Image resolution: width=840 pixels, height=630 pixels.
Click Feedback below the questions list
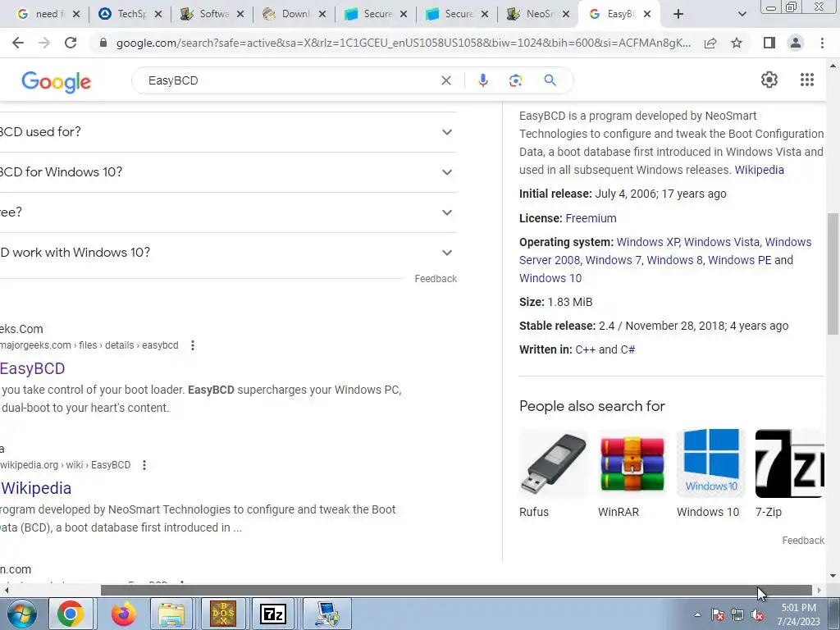436,279
